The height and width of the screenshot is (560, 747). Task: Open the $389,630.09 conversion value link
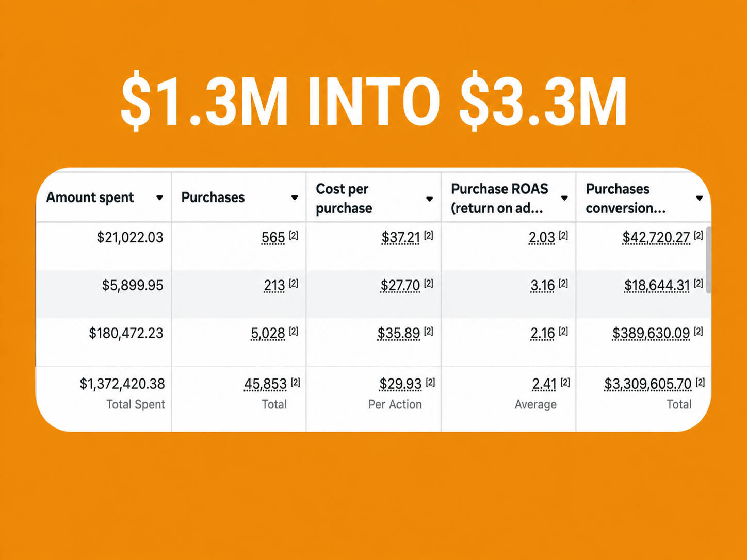651,334
